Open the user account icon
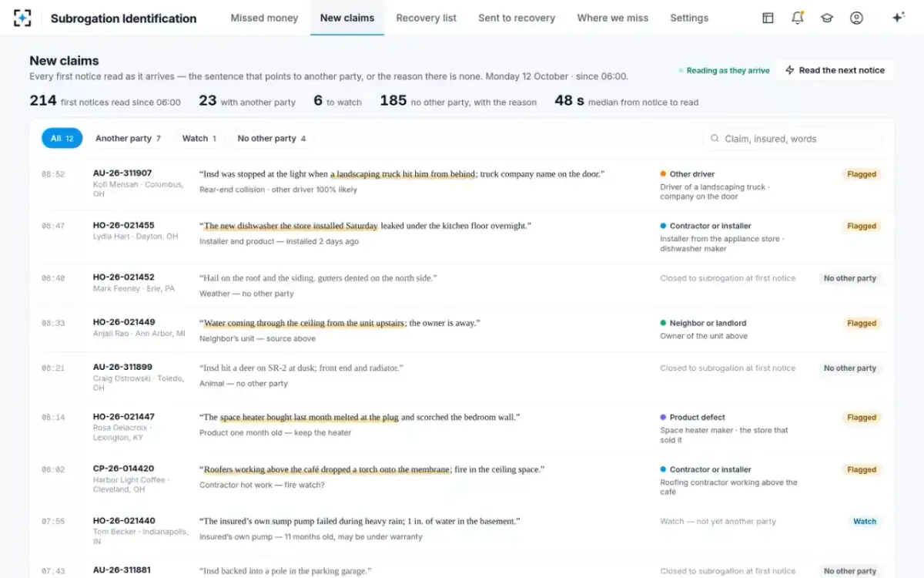The image size is (924, 578). point(856,18)
